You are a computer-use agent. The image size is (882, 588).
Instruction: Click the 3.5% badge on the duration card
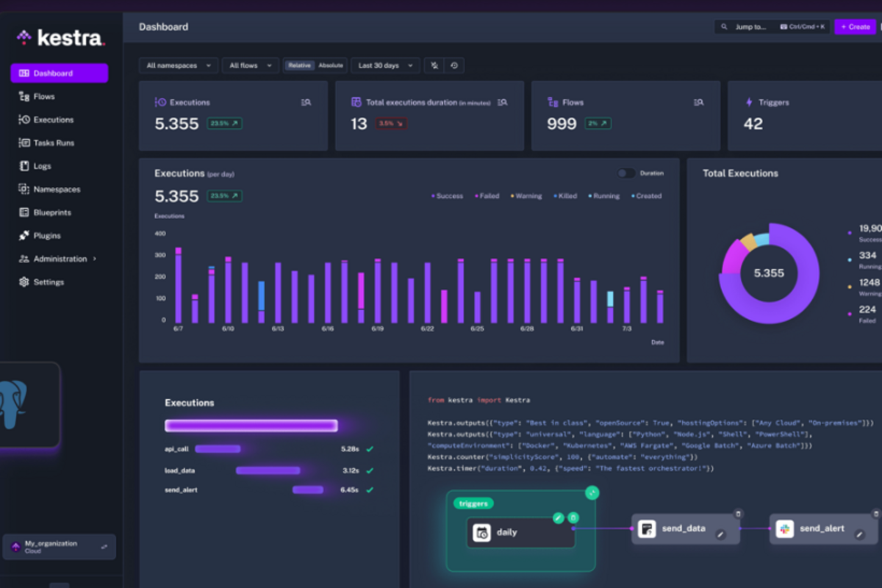[391, 123]
